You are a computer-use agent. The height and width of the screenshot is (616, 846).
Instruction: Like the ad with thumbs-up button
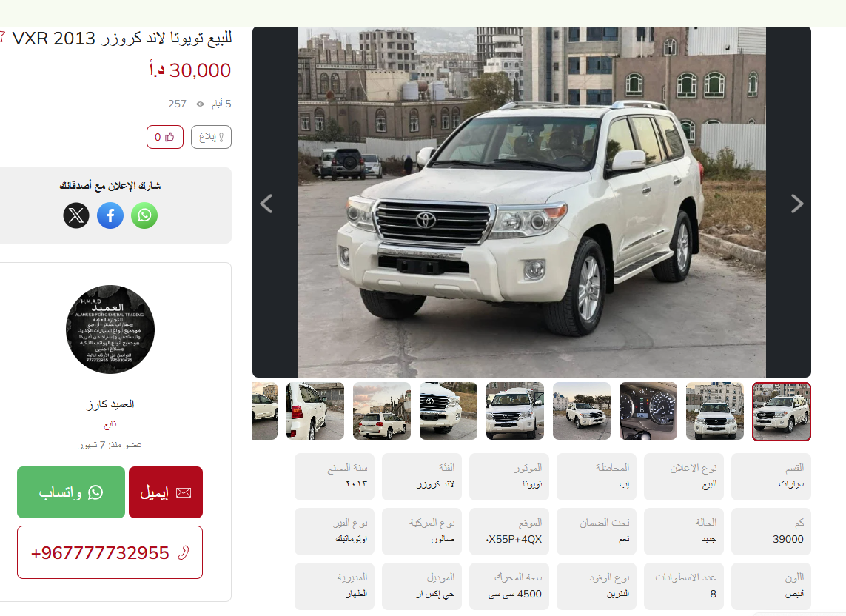tap(164, 137)
